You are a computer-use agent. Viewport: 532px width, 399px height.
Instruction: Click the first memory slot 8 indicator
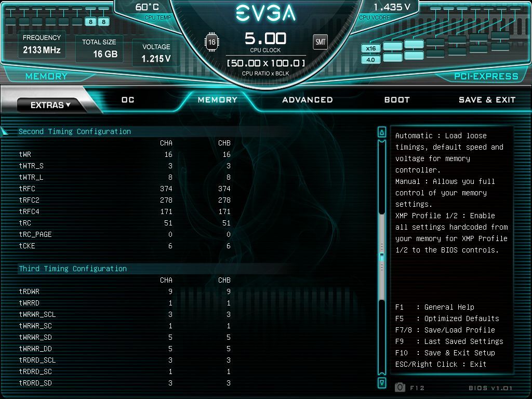(x=90, y=22)
